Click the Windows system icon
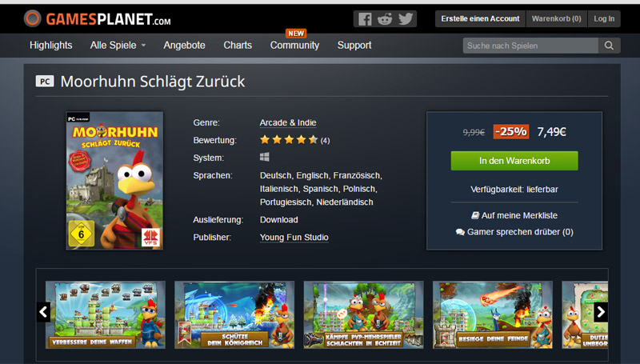The height and width of the screenshot is (364, 640). click(265, 157)
